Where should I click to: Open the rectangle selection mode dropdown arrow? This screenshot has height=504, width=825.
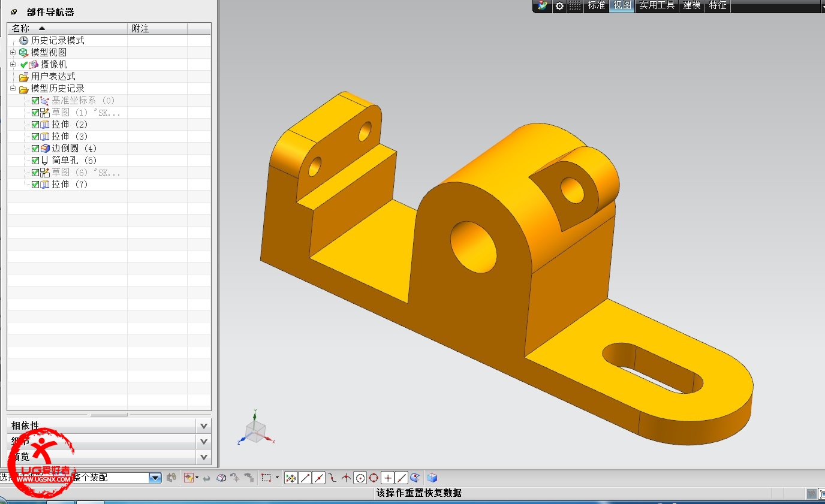pyautogui.click(x=277, y=478)
